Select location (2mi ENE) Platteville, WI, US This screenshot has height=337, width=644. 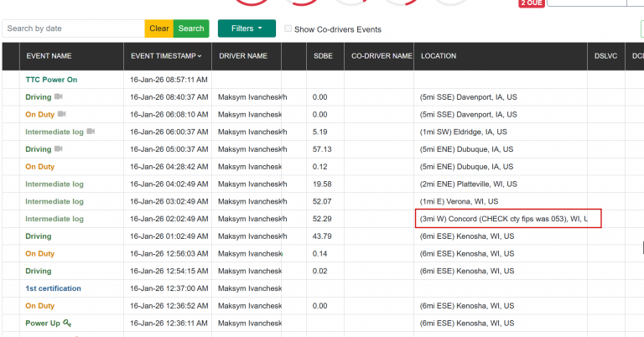tap(468, 184)
